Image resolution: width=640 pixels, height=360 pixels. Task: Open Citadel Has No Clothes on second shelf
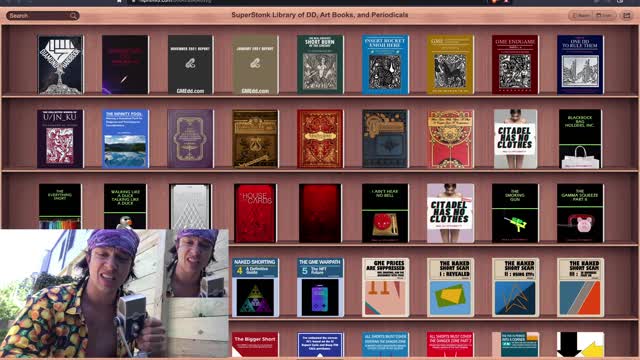click(515, 139)
